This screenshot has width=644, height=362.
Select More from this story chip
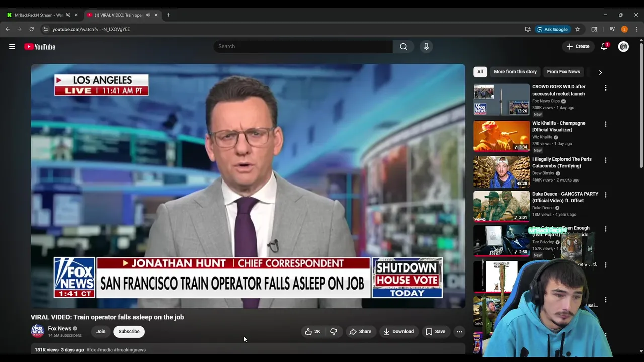pos(515,72)
